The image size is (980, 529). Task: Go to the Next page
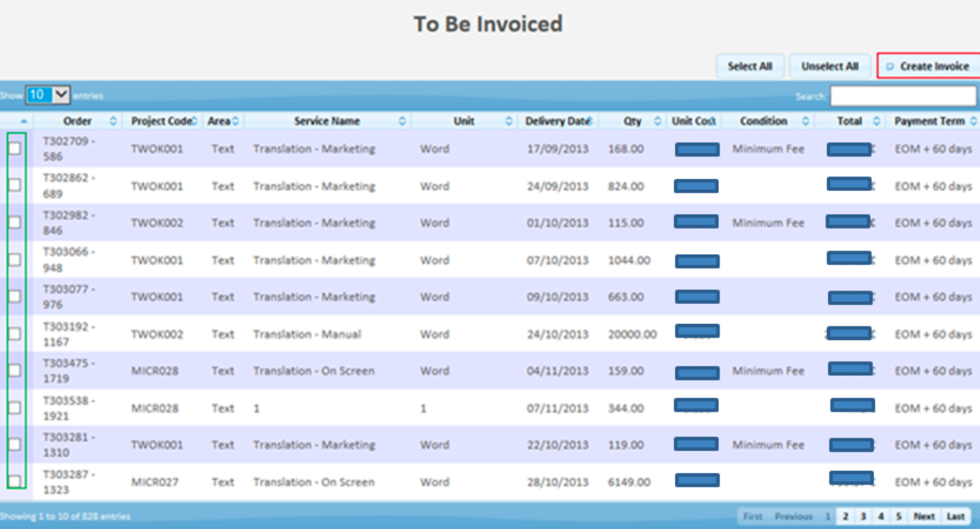pyautogui.click(x=924, y=517)
